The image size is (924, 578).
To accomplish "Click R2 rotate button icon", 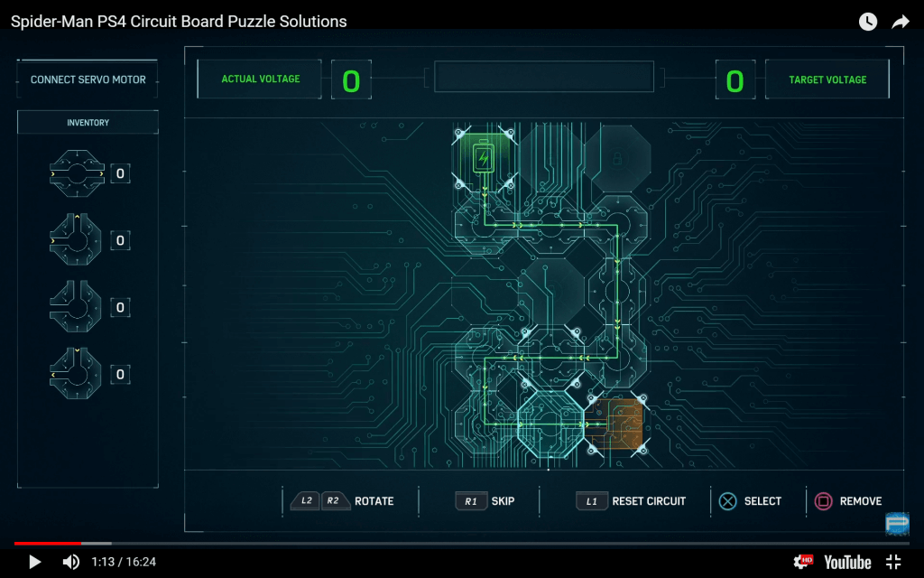I will [x=334, y=500].
